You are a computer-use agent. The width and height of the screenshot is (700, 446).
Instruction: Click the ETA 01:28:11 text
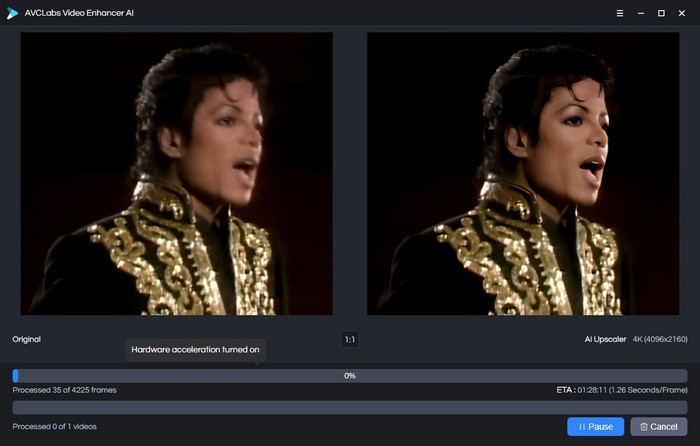pyautogui.click(x=622, y=390)
